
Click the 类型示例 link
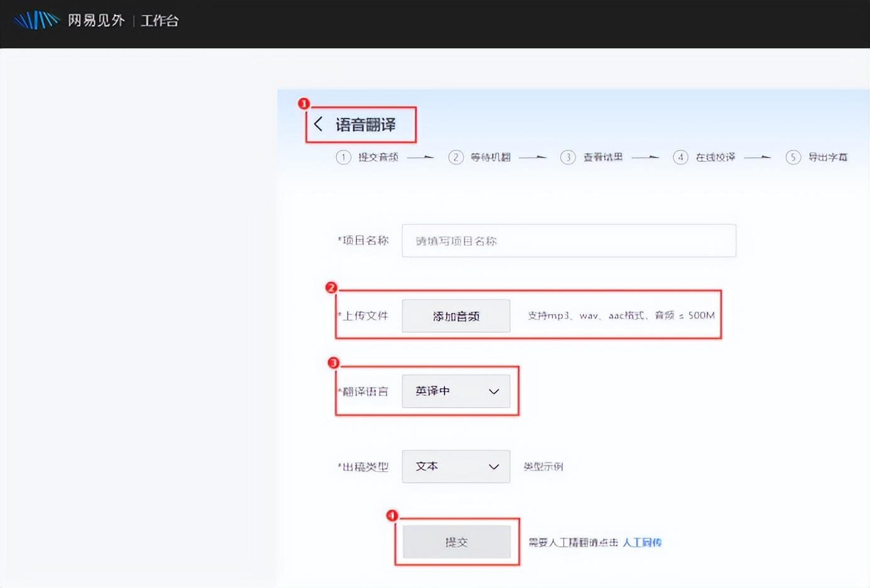[x=543, y=467]
